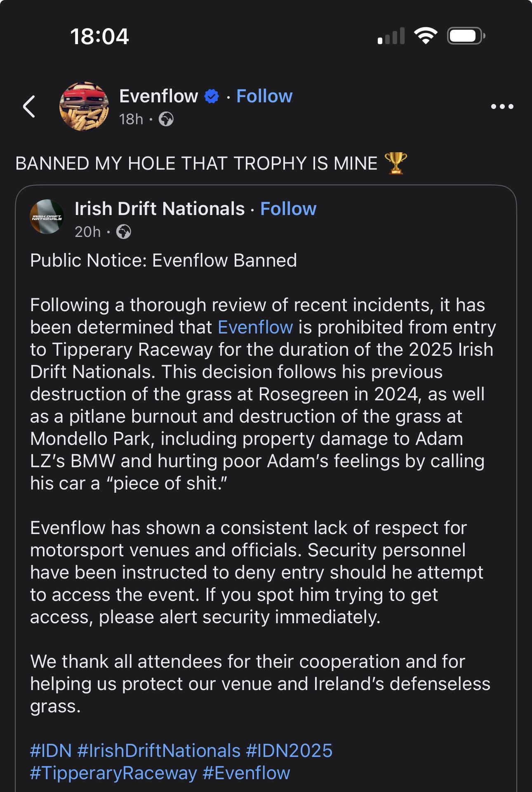
Task: Tap the battery indicator icon
Action: [x=466, y=36]
